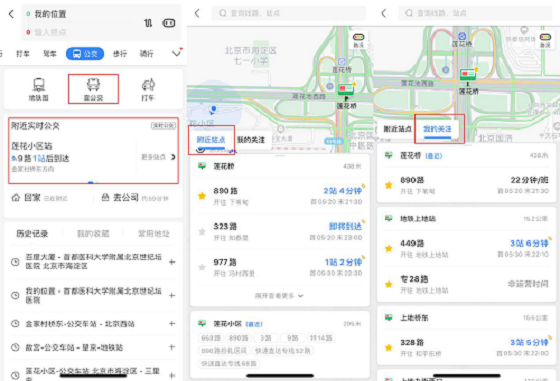Toggle the favorite star for 890路 in nearby stops
The height and width of the screenshot is (381, 560).
coord(202,196)
